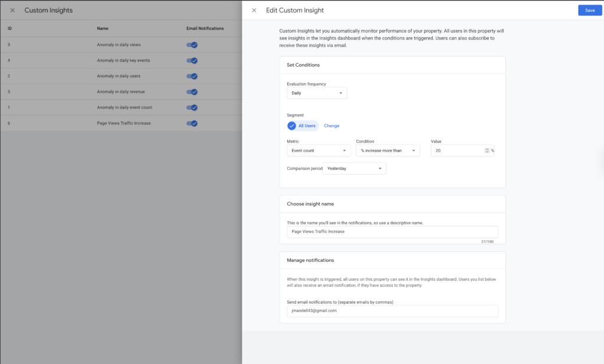Click the value stepper arrows

pyautogui.click(x=487, y=150)
